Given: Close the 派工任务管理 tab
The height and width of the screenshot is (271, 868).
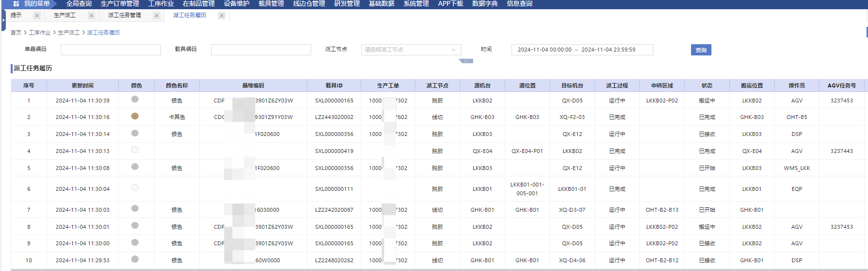Looking at the screenshot, I should click(157, 16).
